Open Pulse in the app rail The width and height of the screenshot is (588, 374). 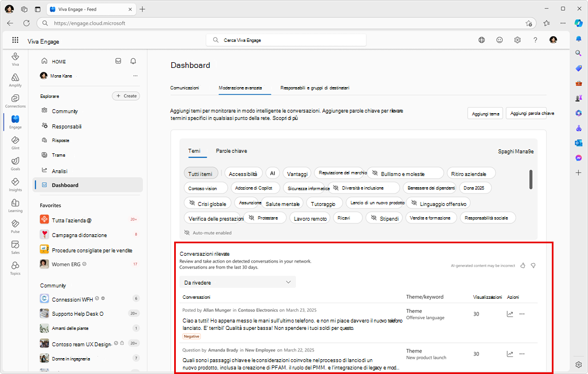(15, 227)
